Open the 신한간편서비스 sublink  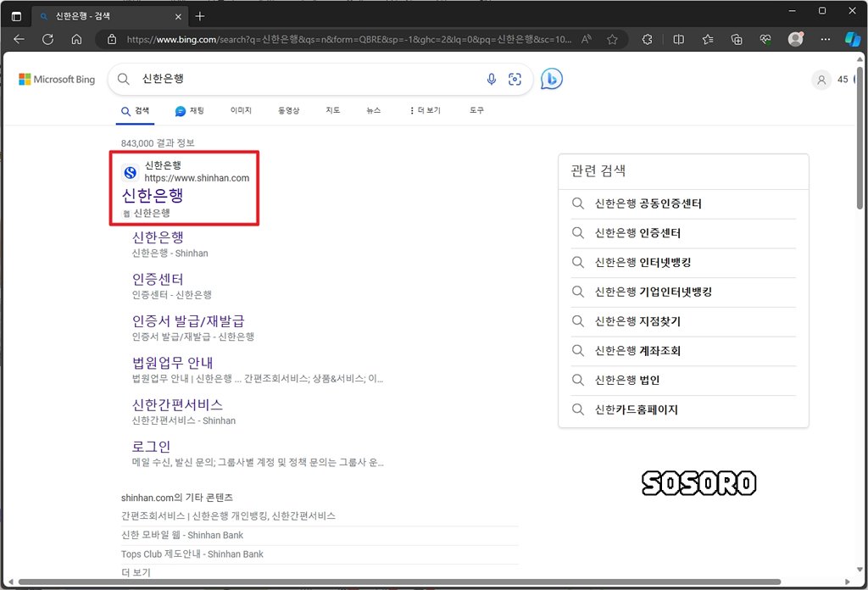click(177, 404)
